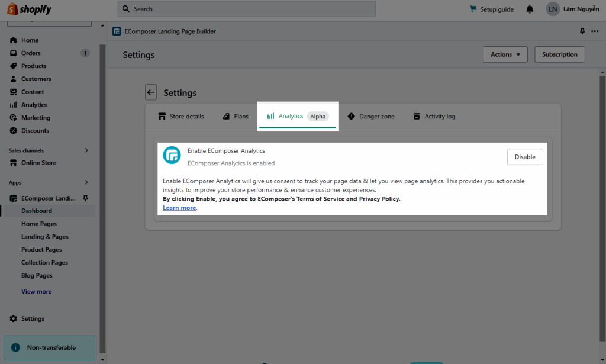Click the EComposer Analytics logo

[x=172, y=155]
